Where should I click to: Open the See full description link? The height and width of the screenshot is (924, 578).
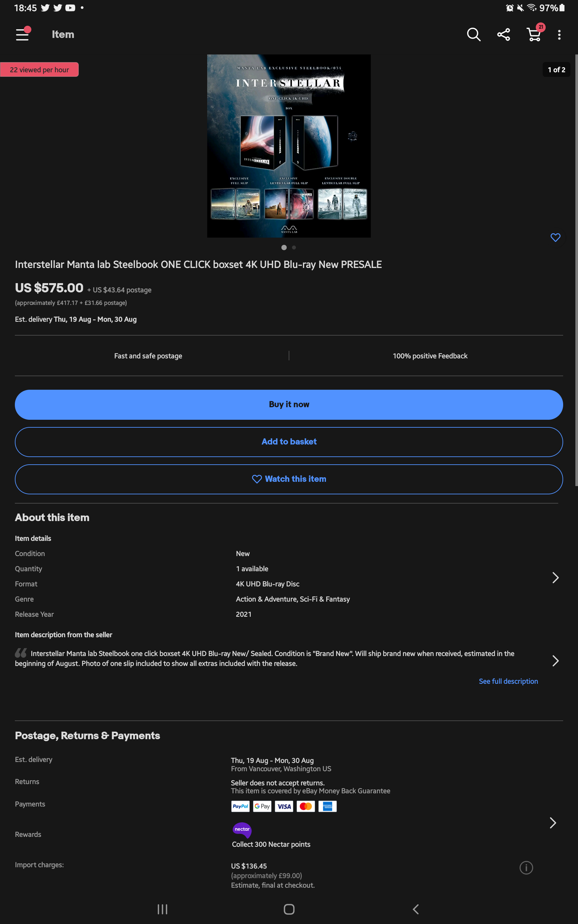click(x=508, y=681)
